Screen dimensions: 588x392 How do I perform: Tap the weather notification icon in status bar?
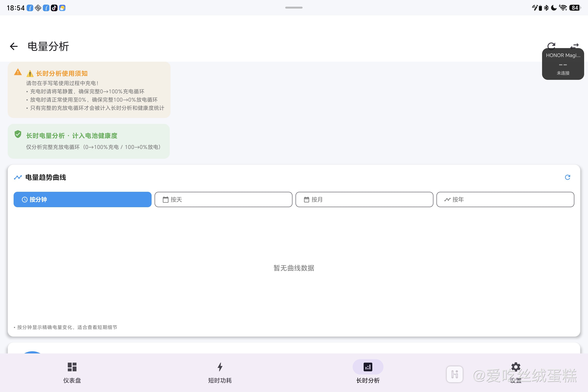coord(62,8)
